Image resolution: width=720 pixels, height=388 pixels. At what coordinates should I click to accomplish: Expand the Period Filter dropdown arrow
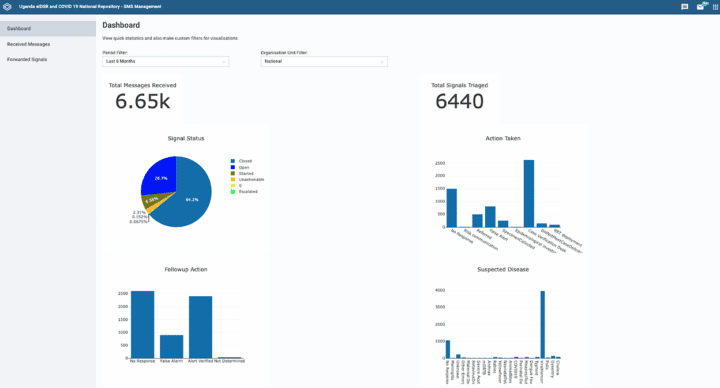[x=224, y=62]
